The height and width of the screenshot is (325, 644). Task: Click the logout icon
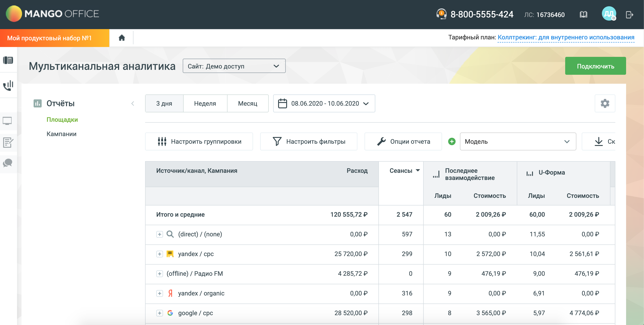629,15
